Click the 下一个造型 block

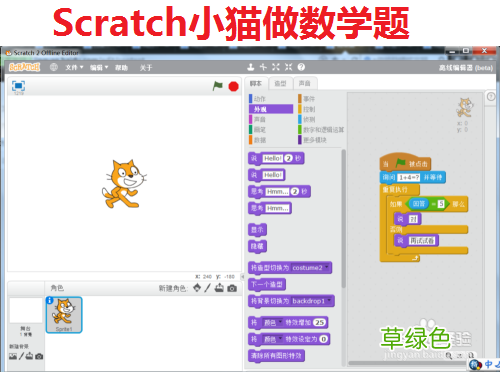[267, 284]
